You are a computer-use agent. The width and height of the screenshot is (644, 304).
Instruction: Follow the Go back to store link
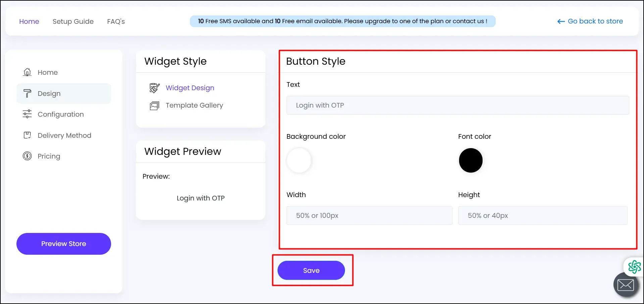pyautogui.click(x=595, y=21)
